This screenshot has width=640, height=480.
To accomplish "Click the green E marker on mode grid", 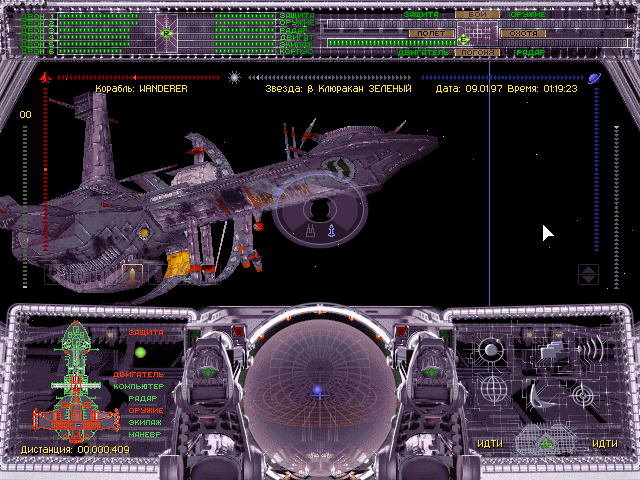I will [x=463, y=39].
